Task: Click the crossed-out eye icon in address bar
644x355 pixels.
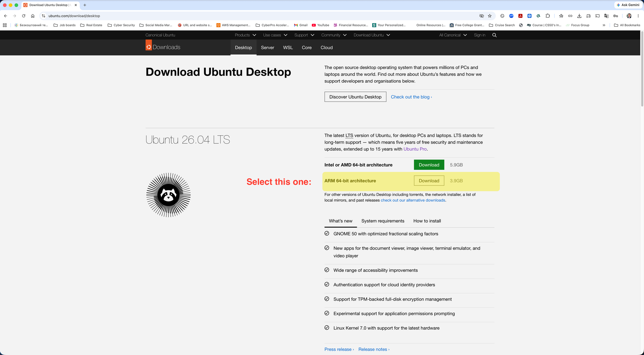Action: click(x=481, y=16)
